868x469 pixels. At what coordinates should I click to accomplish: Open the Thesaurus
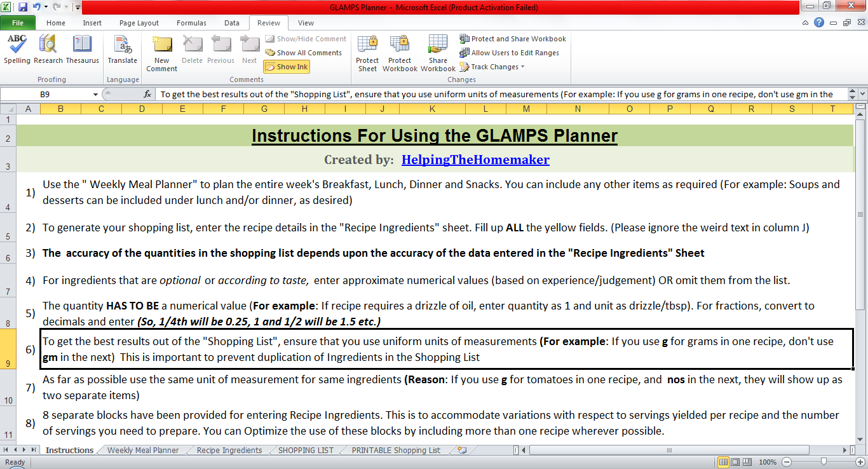pyautogui.click(x=83, y=49)
